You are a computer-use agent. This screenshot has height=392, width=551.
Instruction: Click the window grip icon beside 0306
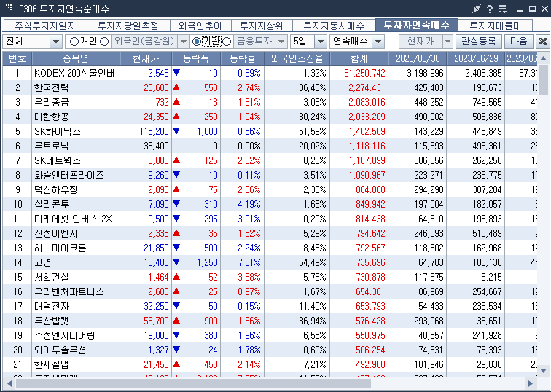(x=9, y=7)
